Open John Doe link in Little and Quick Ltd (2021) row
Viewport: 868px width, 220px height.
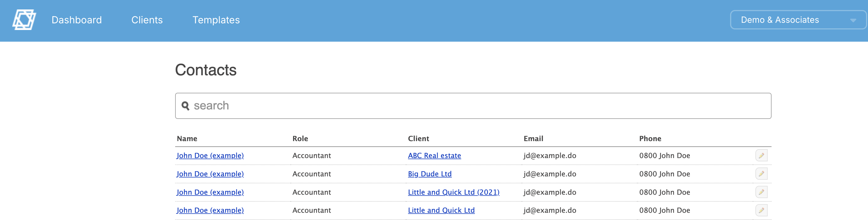point(210,192)
